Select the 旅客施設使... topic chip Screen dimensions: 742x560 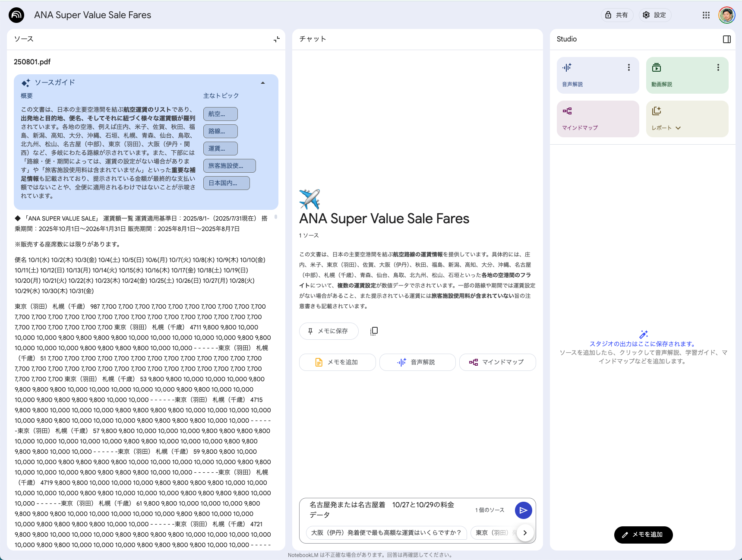coord(230,166)
